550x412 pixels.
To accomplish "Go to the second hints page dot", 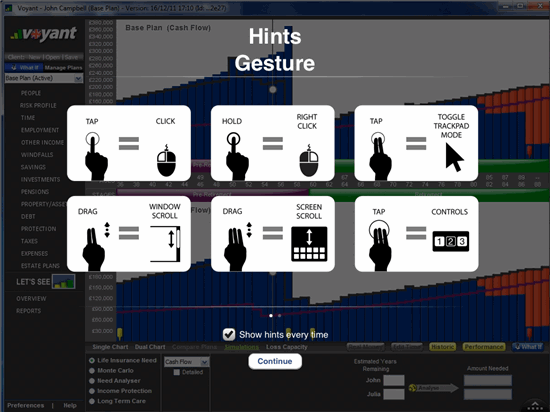I will [280, 316].
